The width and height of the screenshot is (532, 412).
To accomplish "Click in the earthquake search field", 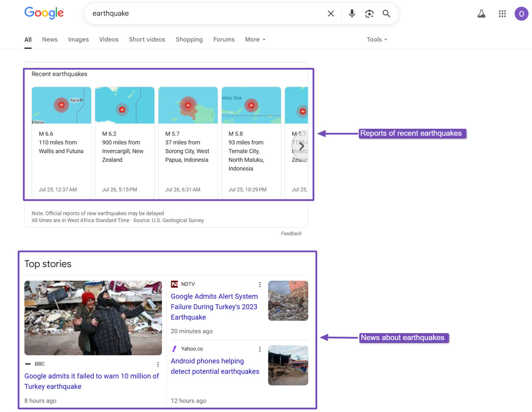I will click(x=205, y=14).
